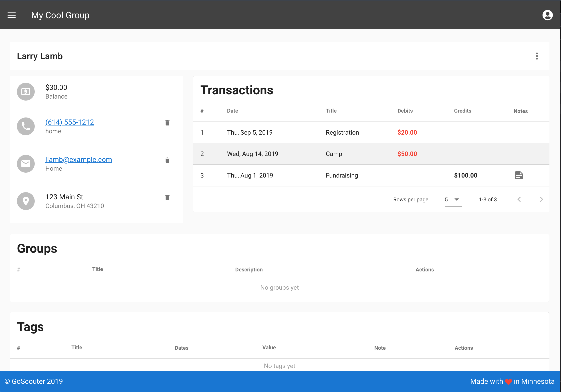Click the Columbus, OH 43210 text
561x392 pixels.
point(75,206)
